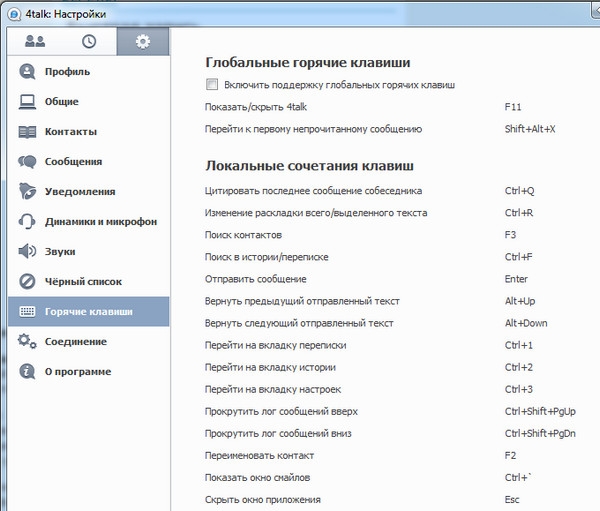Switch to the history clock tab
The image size is (600, 511).
(x=89, y=41)
